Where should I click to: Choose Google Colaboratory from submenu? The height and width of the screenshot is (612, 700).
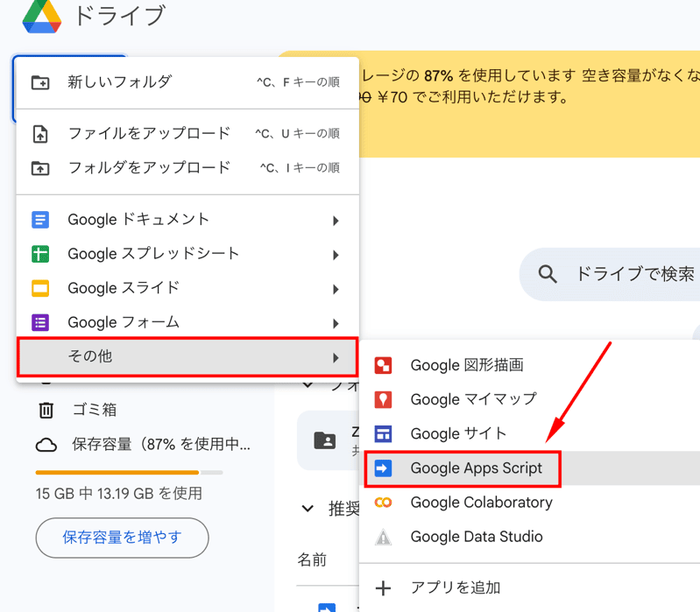click(531, 503)
